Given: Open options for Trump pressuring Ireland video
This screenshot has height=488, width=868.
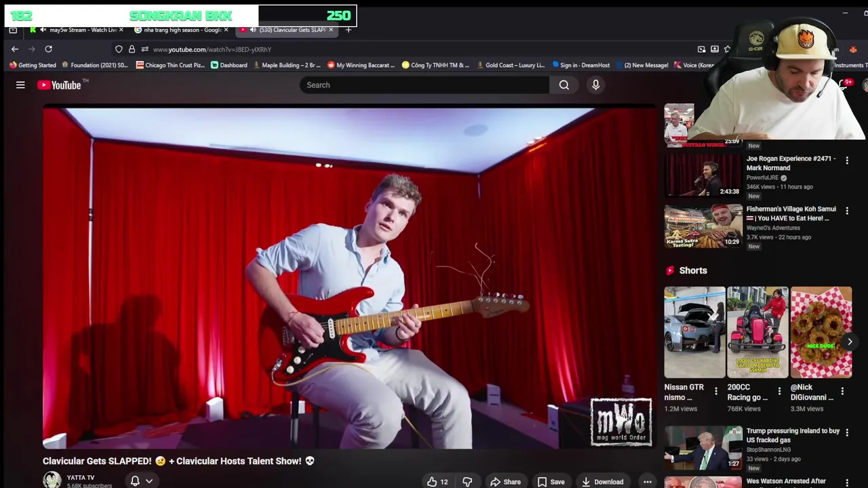Looking at the screenshot, I should click(x=847, y=432).
